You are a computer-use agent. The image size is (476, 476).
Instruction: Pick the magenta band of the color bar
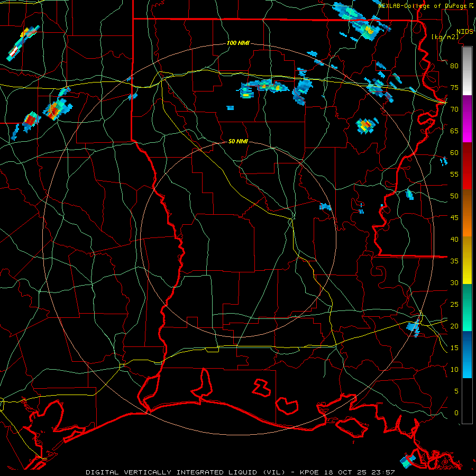(x=467, y=130)
